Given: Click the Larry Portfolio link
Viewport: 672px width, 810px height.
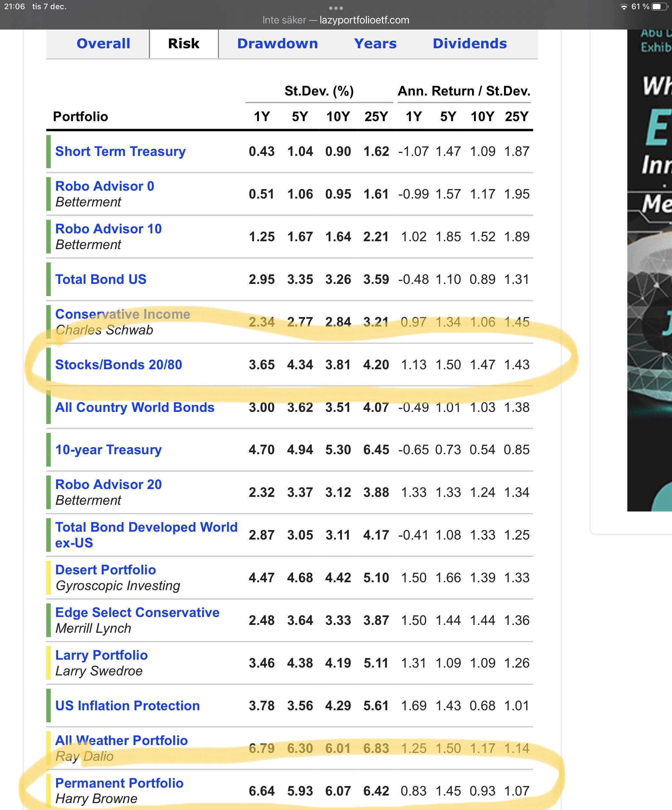Looking at the screenshot, I should [101, 655].
